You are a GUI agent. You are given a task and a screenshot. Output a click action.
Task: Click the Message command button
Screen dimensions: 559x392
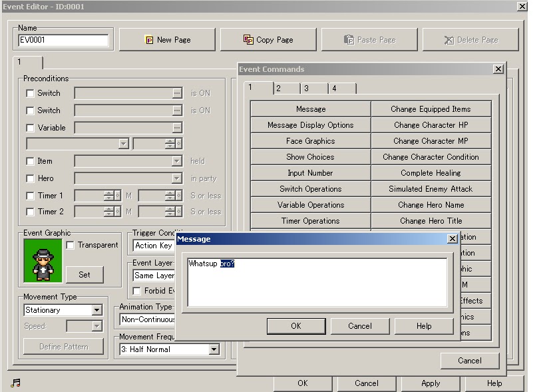pyautogui.click(x=311, y=109)
